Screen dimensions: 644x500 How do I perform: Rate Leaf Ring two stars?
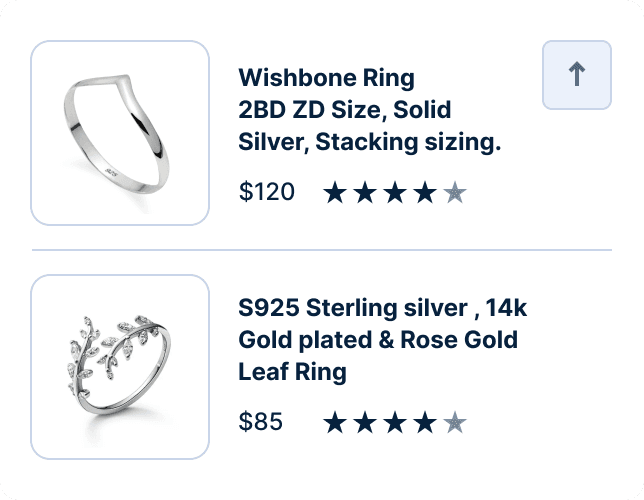point(365,422)
